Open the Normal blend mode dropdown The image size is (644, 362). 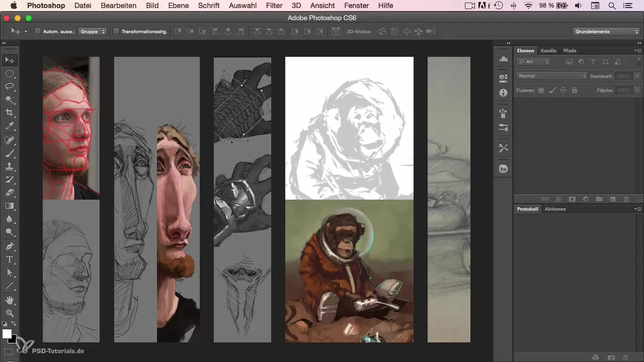click(x=552, y=76)
